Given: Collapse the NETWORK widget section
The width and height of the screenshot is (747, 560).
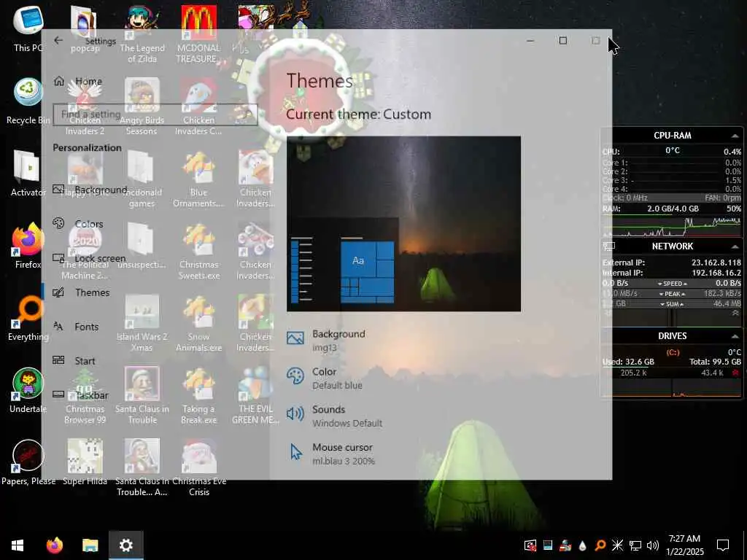Looking at the screenshot, I should pos(735,246).
